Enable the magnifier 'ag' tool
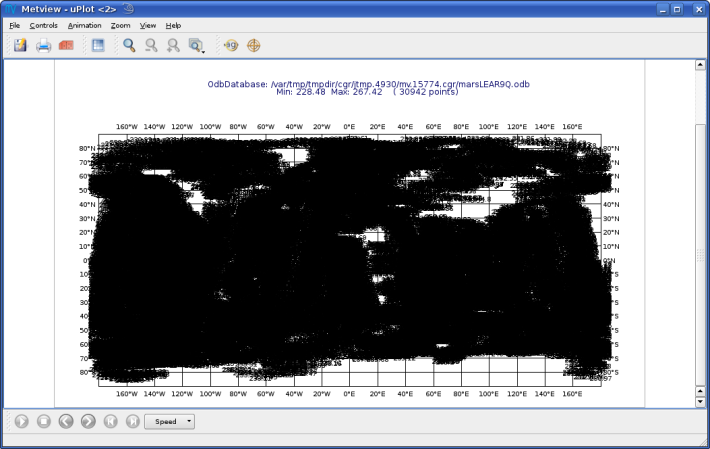The image size is (710, 449). click(231, 45)
